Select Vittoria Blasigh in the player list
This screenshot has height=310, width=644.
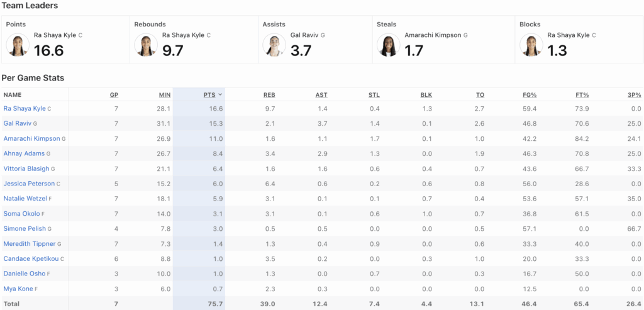26,169
